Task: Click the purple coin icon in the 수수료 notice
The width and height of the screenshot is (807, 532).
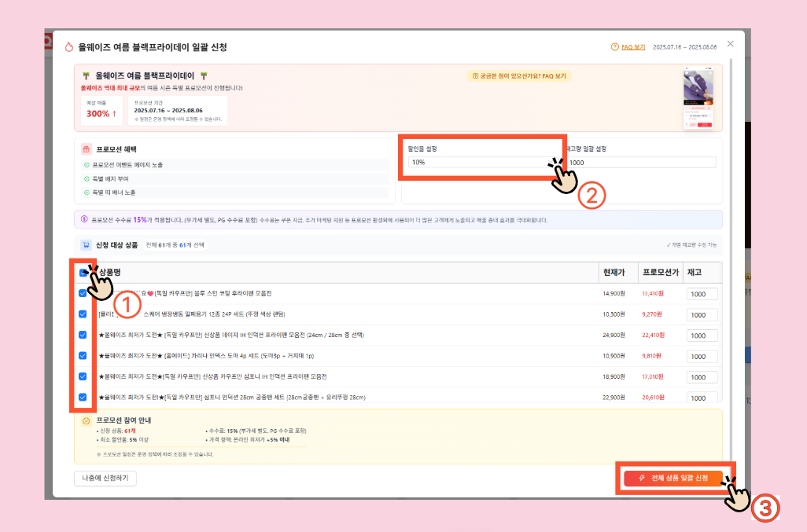Action: click(x=85, y=220)
